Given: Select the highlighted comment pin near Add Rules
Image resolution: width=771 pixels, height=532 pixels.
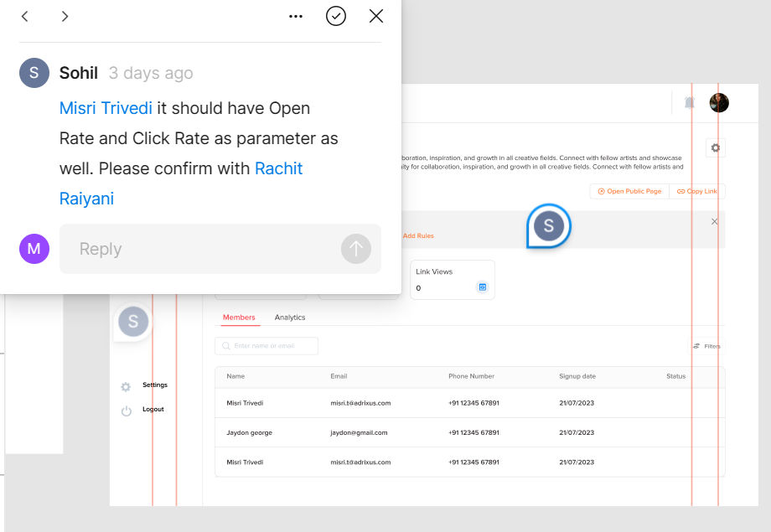Looking at the screenshot, I should 549,225.
